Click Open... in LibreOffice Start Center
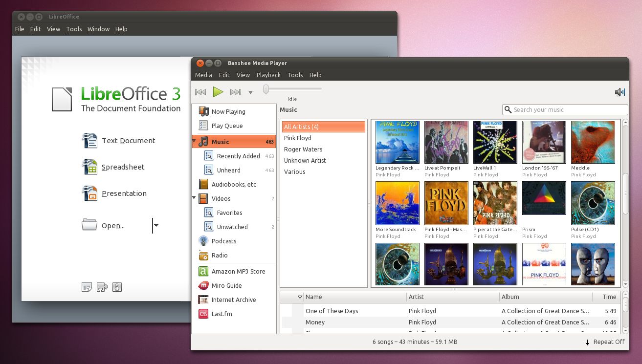 (103, 226)
